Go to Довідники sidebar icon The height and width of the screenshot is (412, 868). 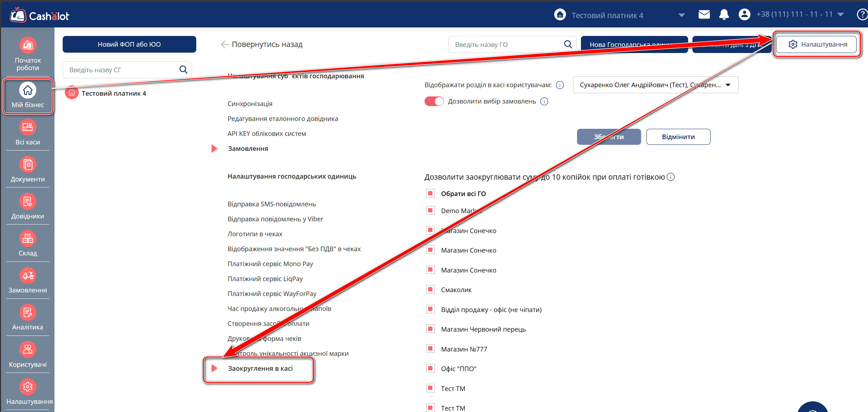coord(27,202)
